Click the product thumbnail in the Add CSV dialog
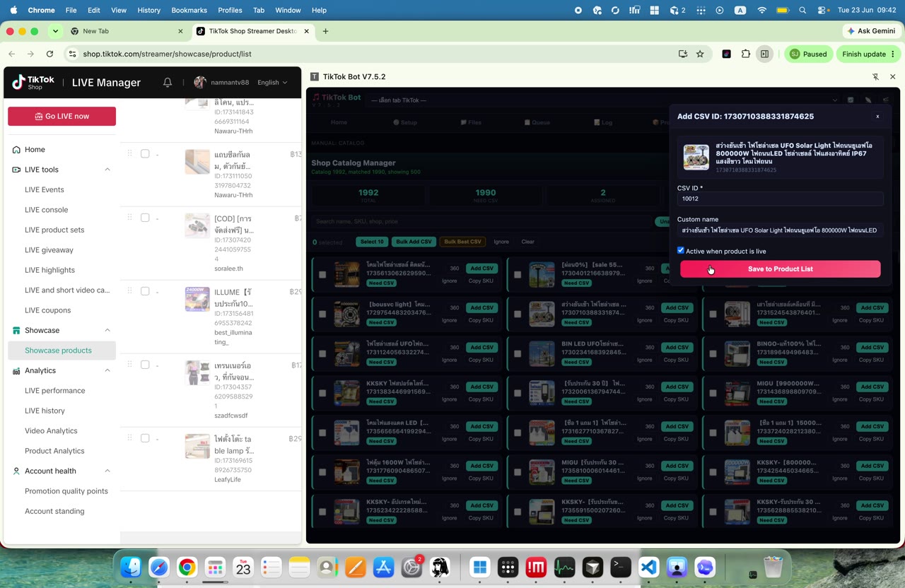 coord(696,157)
